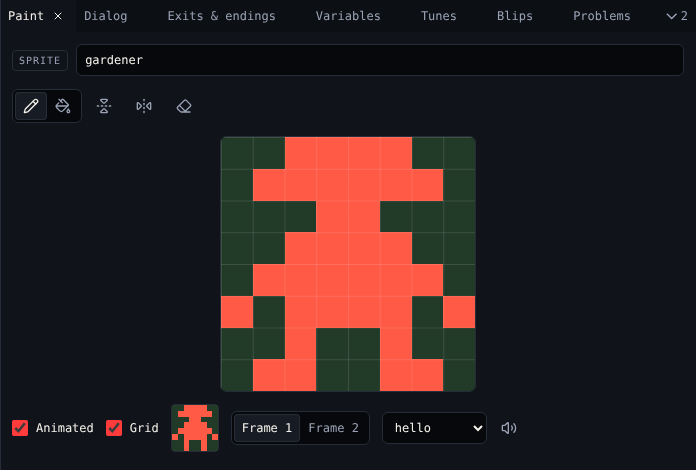Paint the top-left pixel of the canvas

coord(237,153)
